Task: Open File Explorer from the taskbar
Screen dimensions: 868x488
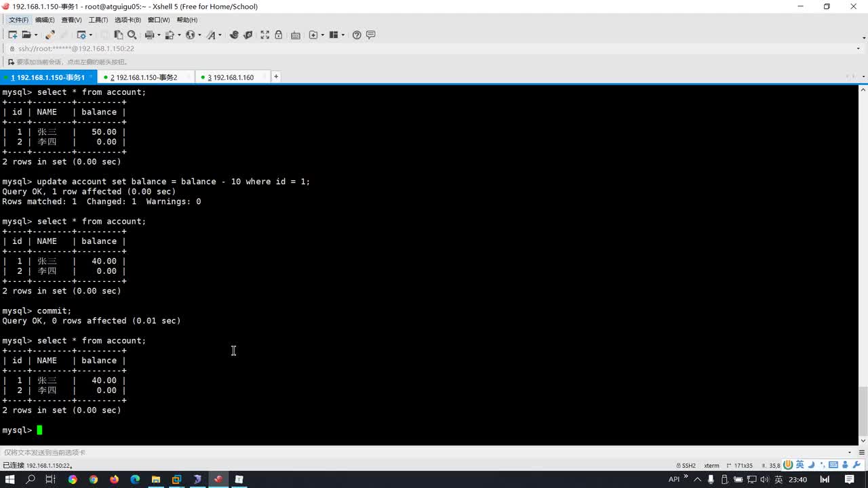Action: pos(156,479)
